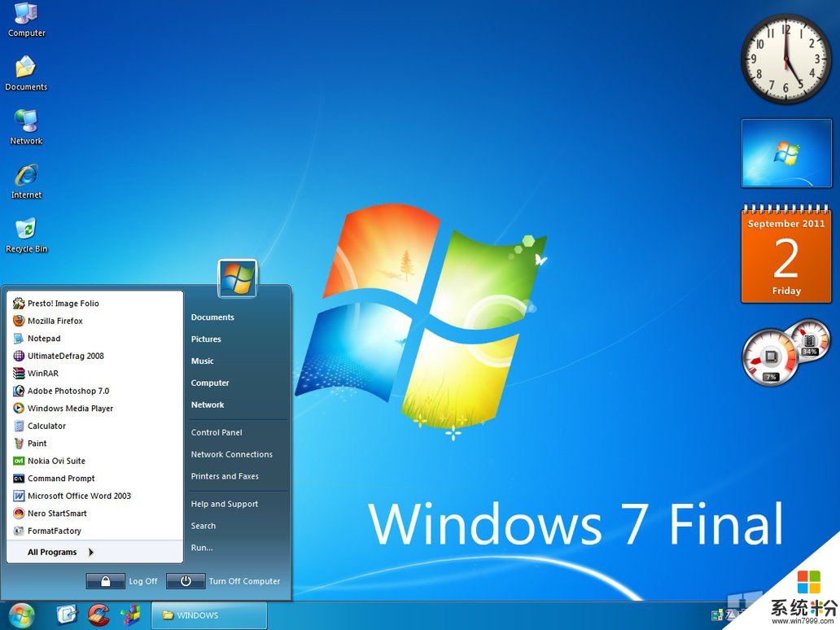Launch Adobe Photoshop 7.0
The width and height of the screenshot is (840, 630).
point(94,391)
